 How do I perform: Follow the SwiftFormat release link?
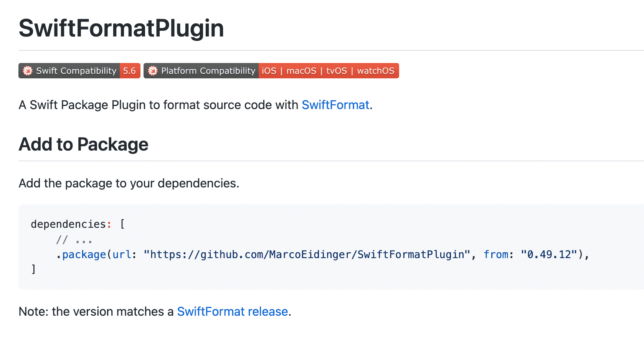click(x=233, y=311)
